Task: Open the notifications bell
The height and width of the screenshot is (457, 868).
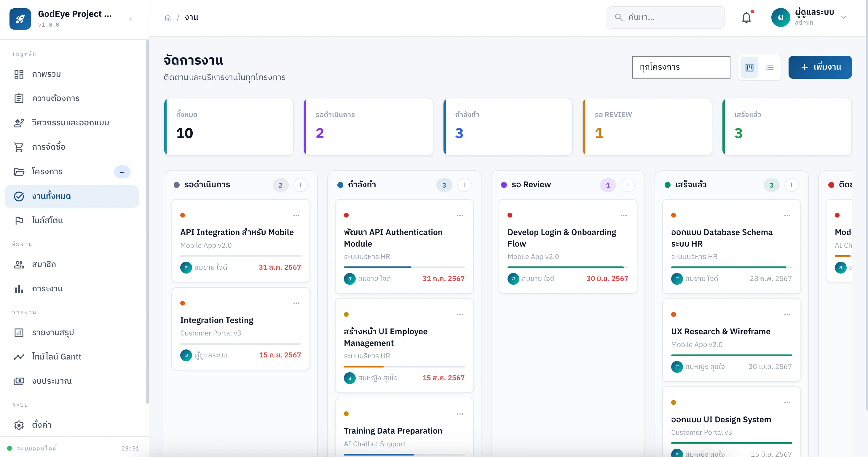Action: 746,17
